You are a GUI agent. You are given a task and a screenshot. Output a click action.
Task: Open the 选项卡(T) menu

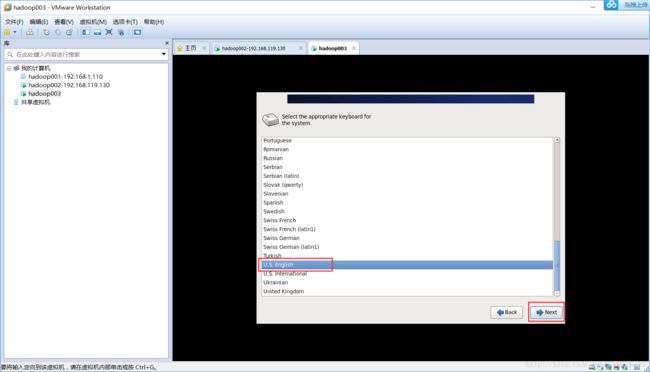click(125, 22)
